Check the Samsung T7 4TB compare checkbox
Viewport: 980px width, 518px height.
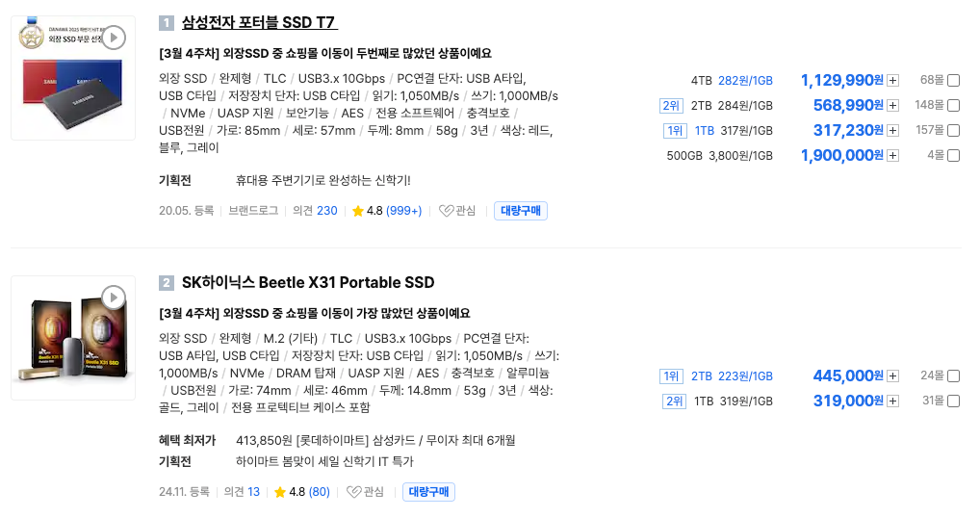tap(953, 81)
